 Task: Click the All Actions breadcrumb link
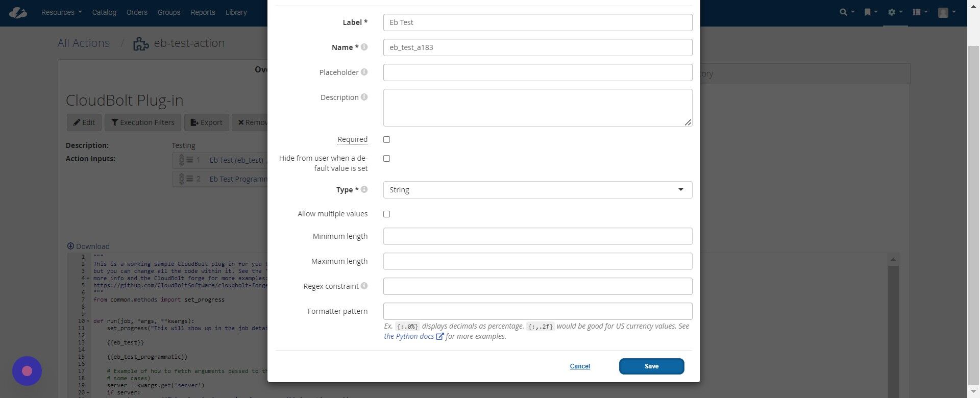coord(83,43)
